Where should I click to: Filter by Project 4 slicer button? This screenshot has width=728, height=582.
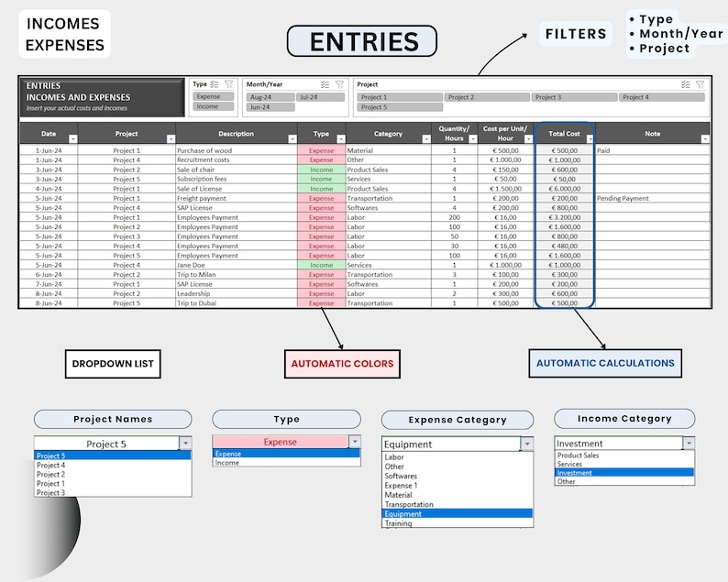pos(662,97)
